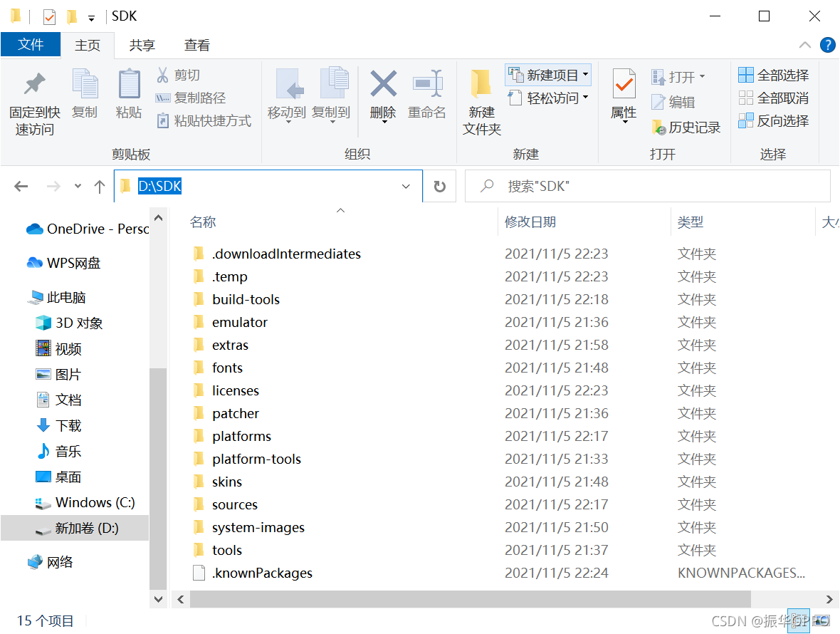Switch to View (查看) tab

196,45
